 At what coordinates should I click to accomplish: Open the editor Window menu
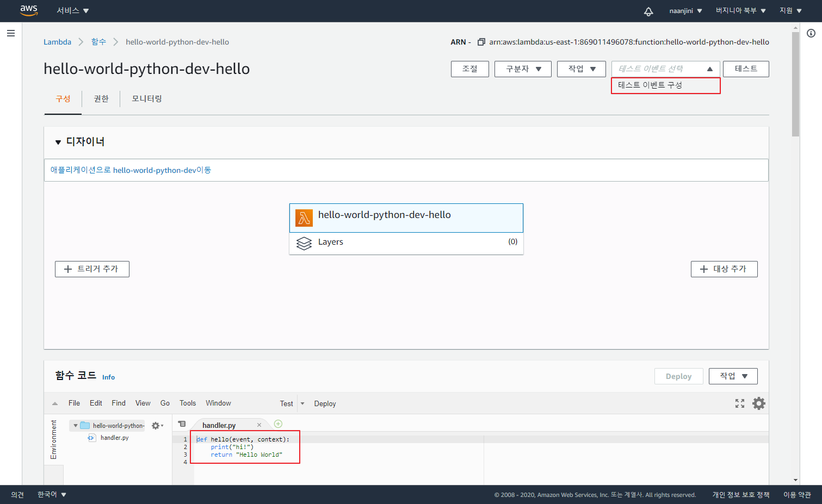click(218, 403)
